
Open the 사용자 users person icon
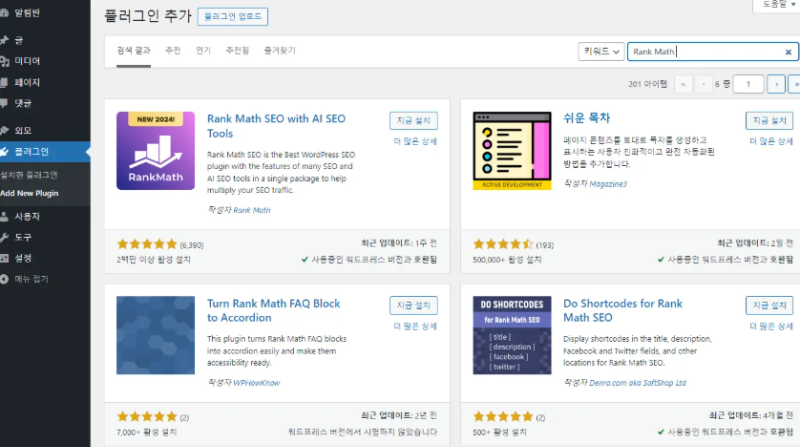coord(4,216)
